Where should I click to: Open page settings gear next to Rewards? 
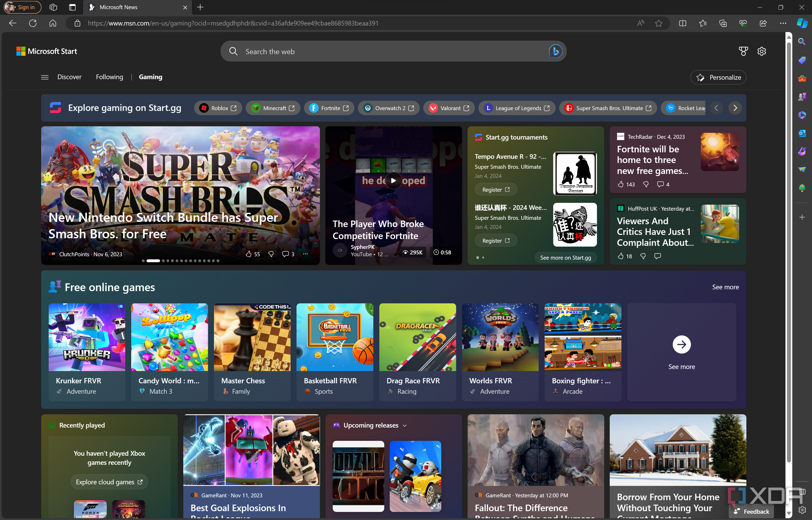click(761, 51)
